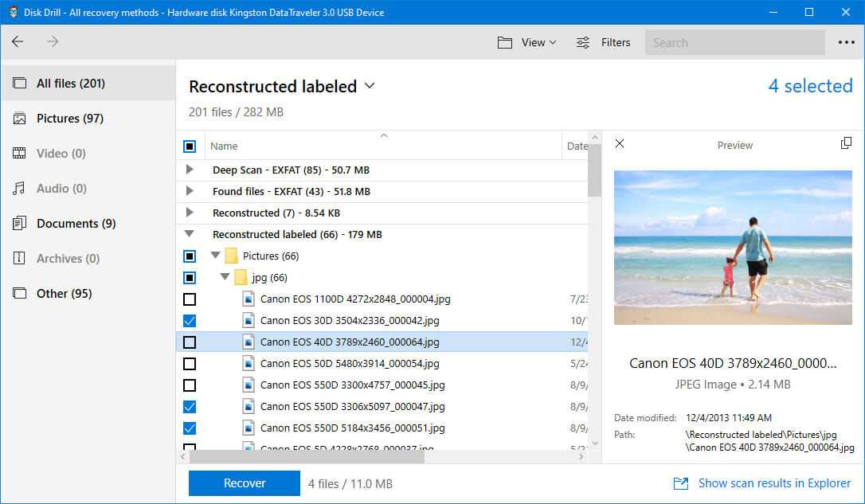Close the preview panel with X icon

(x=620, y=144)
